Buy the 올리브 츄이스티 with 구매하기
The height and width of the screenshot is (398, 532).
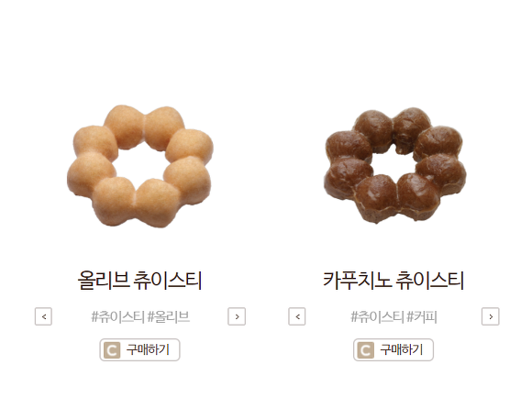tap(139, 349)
